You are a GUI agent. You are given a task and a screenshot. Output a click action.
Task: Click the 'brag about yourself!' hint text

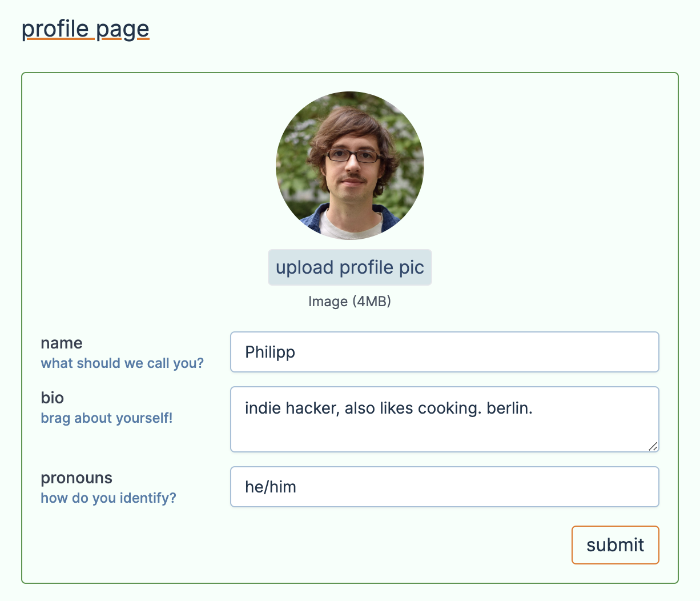pos(107,418)
